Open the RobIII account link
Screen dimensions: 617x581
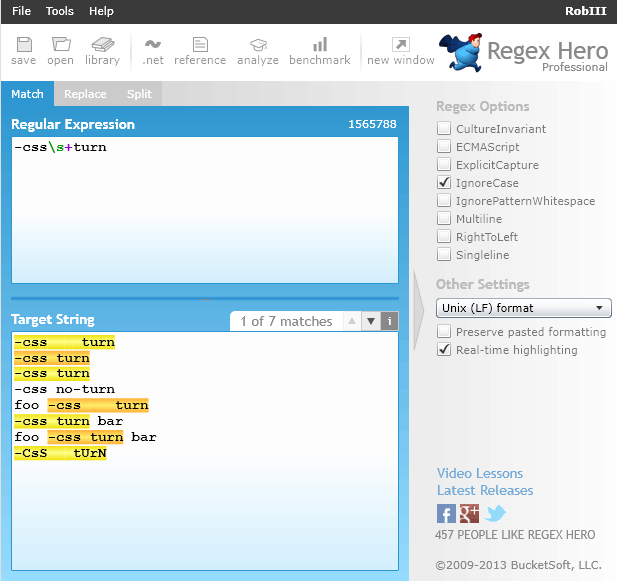click(x=586, y=11)
